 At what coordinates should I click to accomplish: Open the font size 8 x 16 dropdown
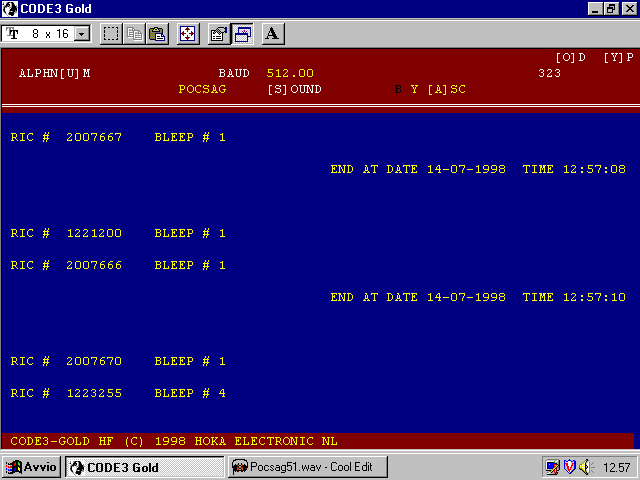(x=81, y=34)
